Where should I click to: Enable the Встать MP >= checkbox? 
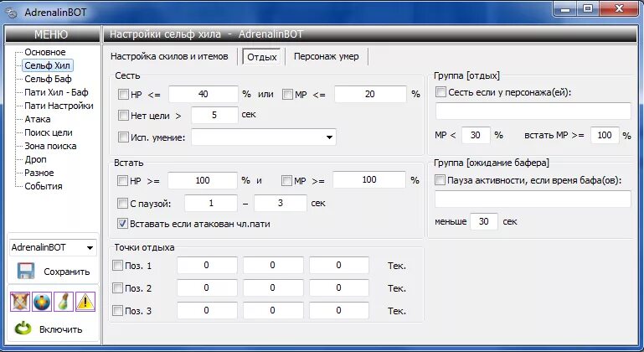[x=286, y=180]
